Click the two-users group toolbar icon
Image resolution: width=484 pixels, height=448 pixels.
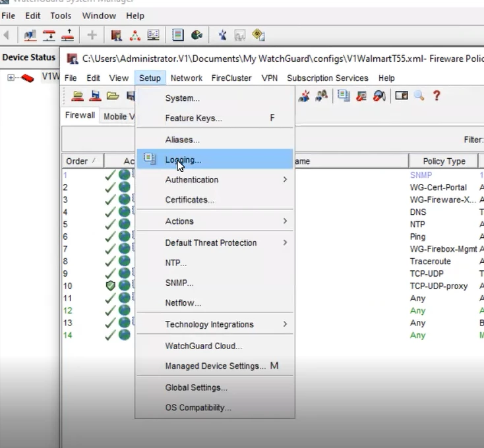[x=322, y=96]
